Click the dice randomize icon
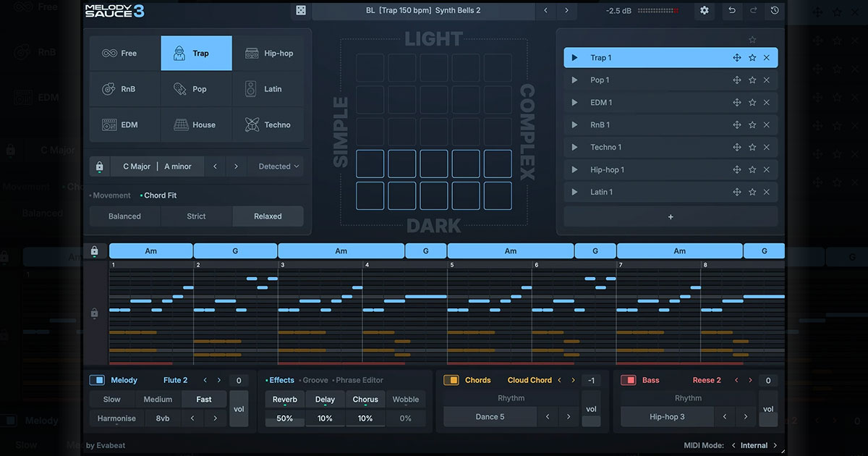The image size is (868, 456). pyautogui.click(x=300, y=10)
